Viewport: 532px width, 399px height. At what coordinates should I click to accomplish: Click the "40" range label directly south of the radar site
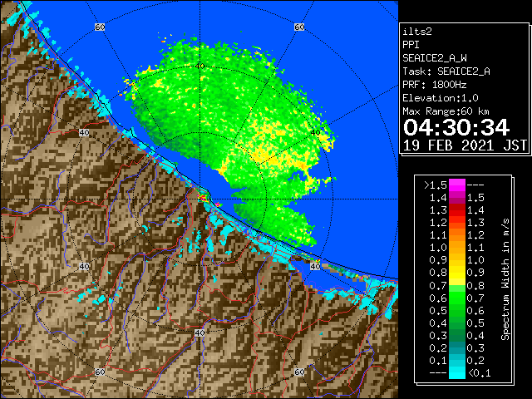coord(199,332)
